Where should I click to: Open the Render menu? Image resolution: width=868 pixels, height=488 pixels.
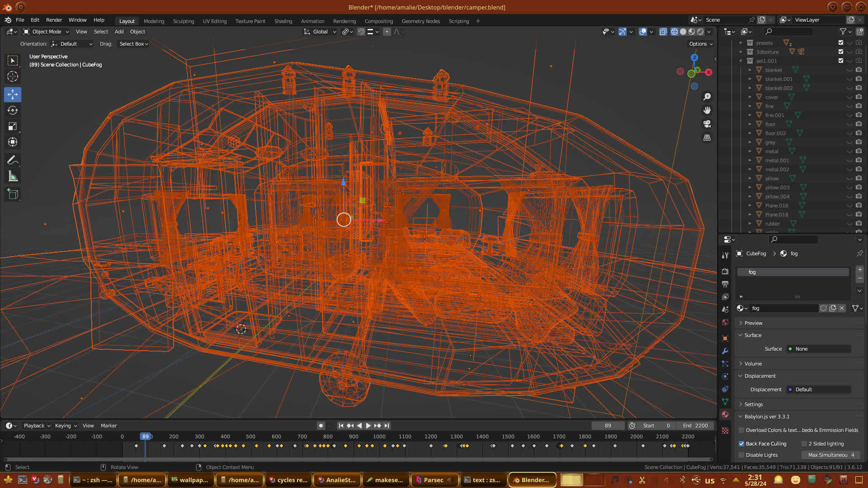[x=54, y=20]
